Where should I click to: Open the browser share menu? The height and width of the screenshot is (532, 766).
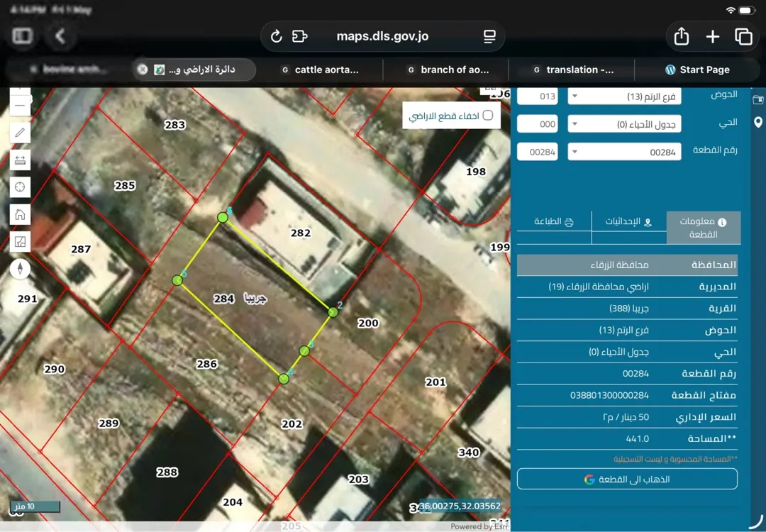[681, 36]
